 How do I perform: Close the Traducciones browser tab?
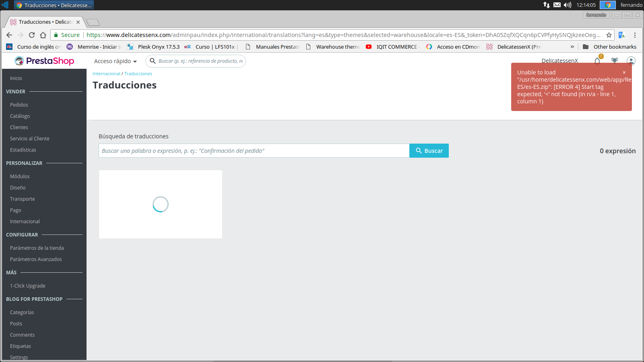coord(78,22)
